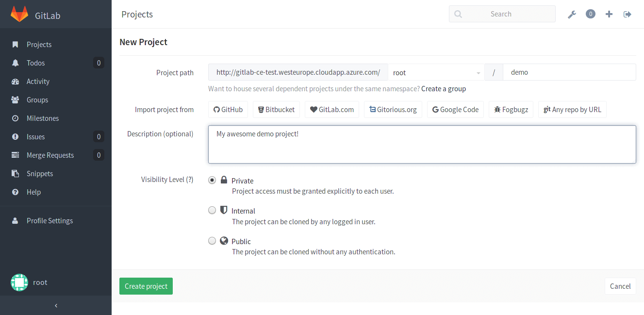Open the Admin Area wrench icon

click(572, 14)
